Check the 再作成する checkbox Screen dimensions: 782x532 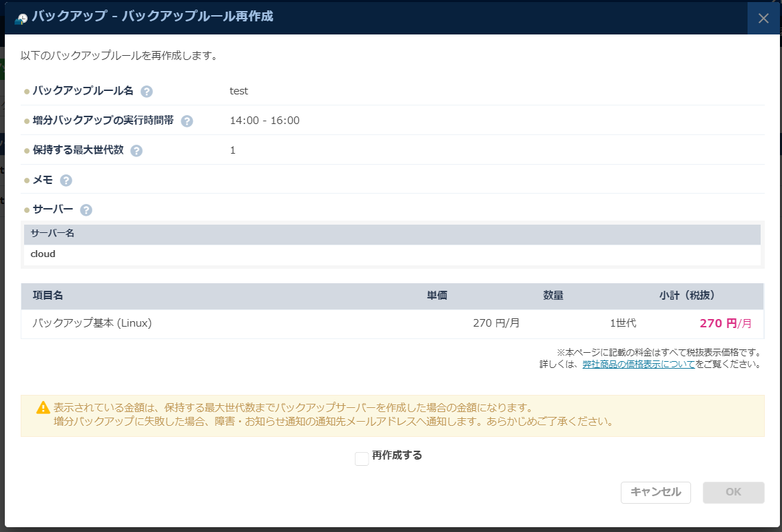(x=362, y=458)
